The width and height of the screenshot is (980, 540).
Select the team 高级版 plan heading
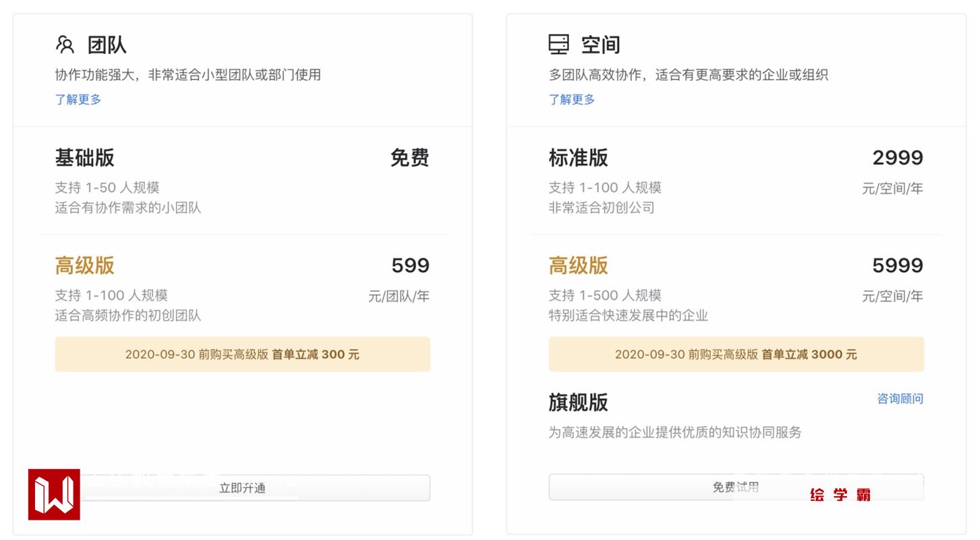point(85,266)
